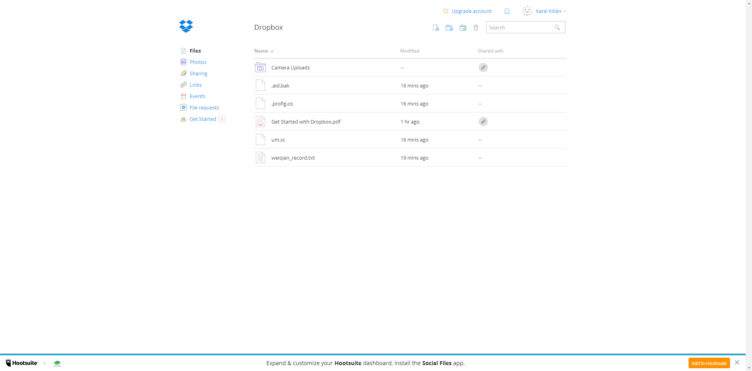Click the PDF icon for Get Started with Dropbox.pdf

coord(260,122)
